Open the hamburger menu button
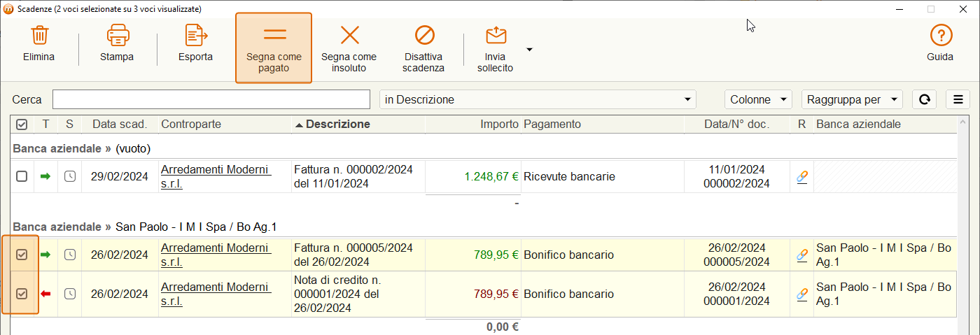This screenshot has height=335, width=980. (958, 100)
